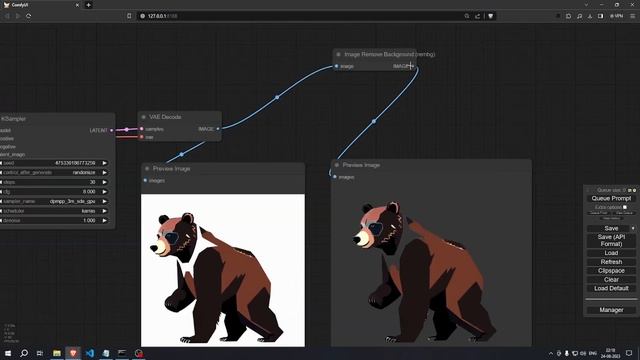Reload the page in the browser
640x360 pixels.
(29, 16)
